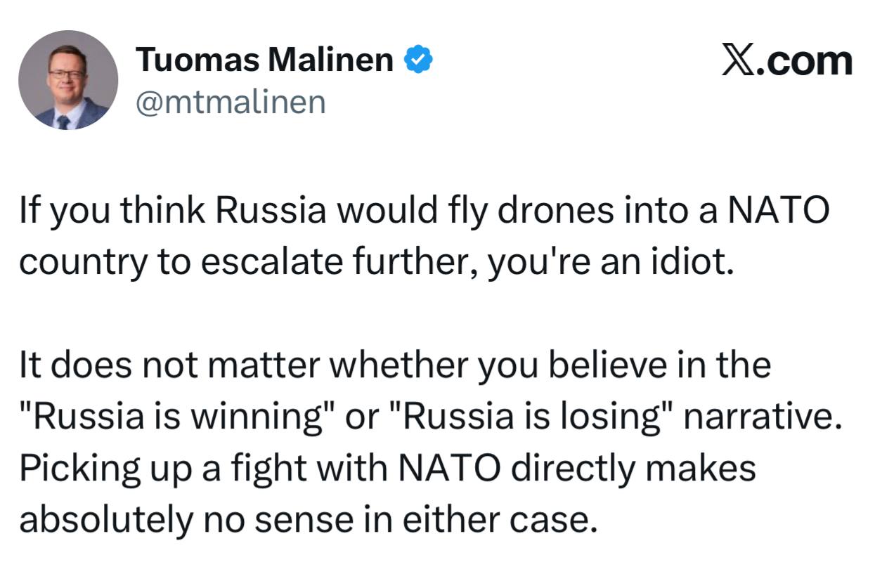Visit the @mtmalinen handle
Screen dimensions: 875x588
(230, 103)
